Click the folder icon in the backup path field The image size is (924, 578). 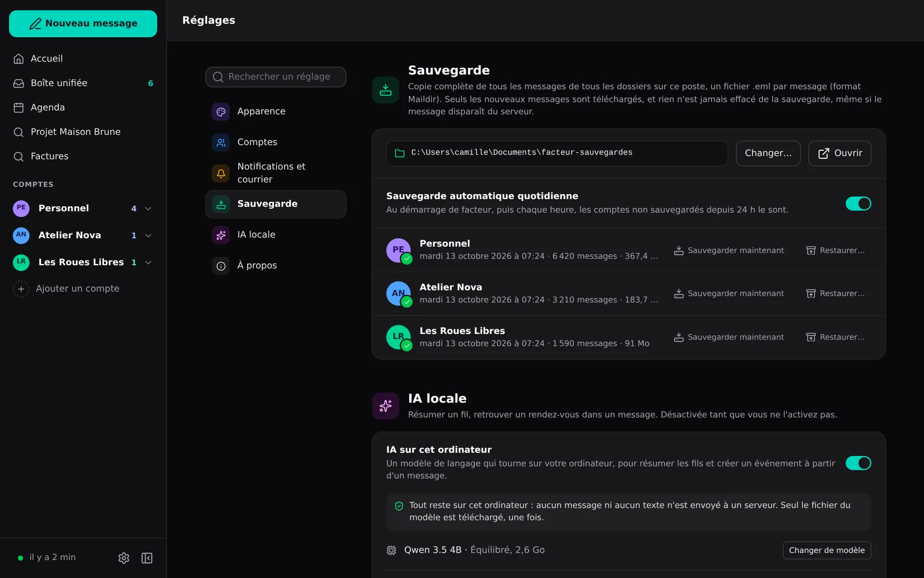tap(399, 153)
